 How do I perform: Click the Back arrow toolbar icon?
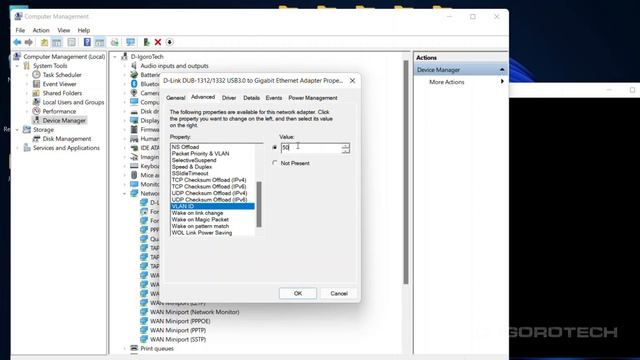click(x=17, y=42)
